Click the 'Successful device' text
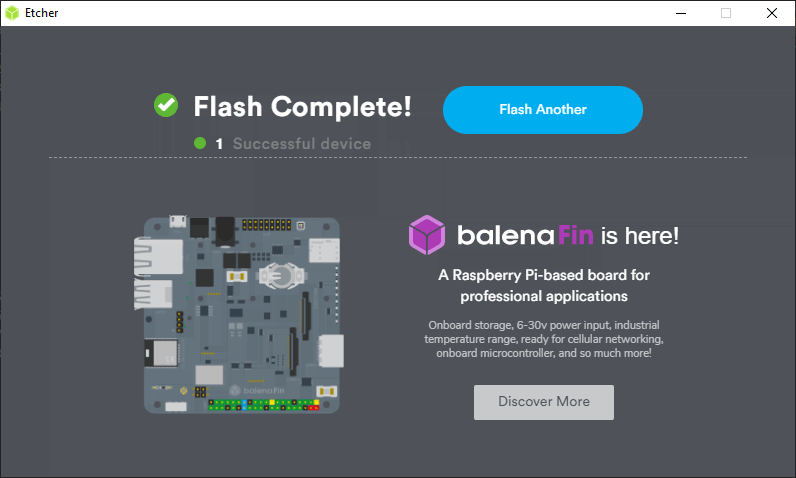 tap(302, 144)
